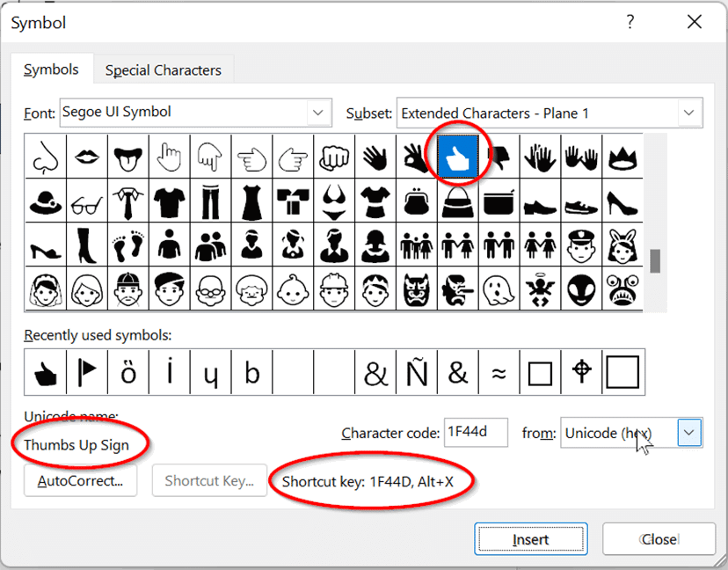Choose the footprints symbol

[x=128, y=245]
